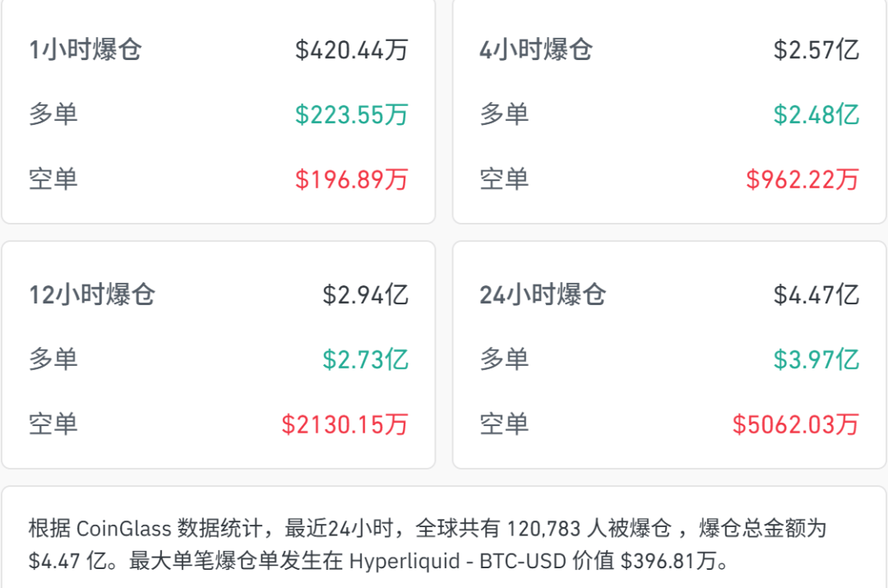
Task: Open the 24小时爆仓 card title
Action: point(543,294)
